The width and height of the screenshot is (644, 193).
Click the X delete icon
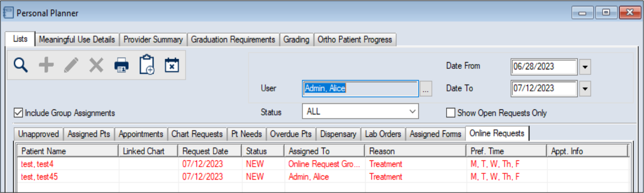click(x=97, y=65)
